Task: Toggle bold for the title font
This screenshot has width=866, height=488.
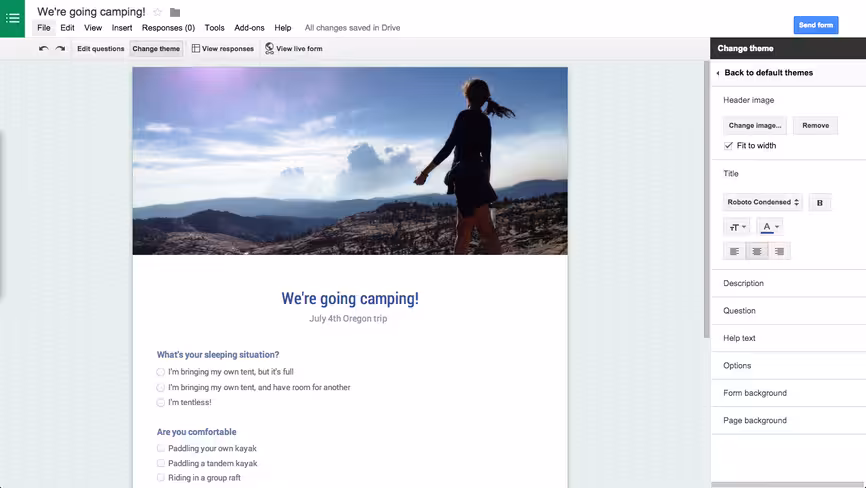Action: pyautogui.click(x=820, y=203)
